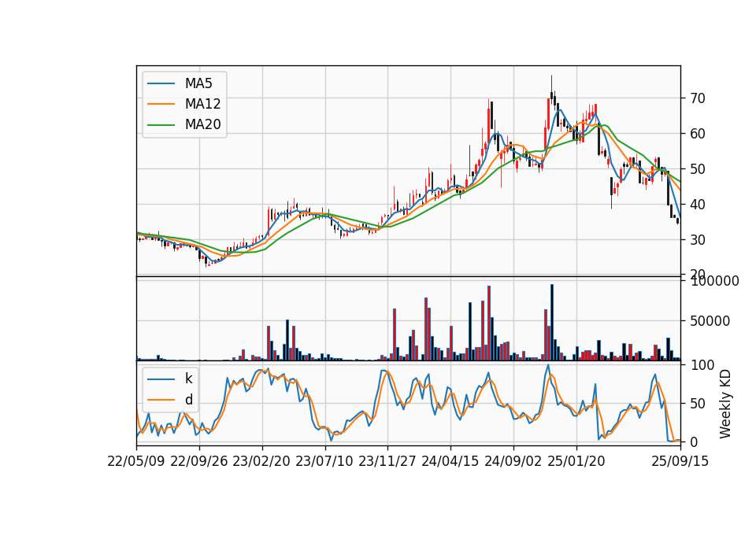Click the 23/07/10 date label
This screenshot has width=756, height=543.
pos(324,461)
